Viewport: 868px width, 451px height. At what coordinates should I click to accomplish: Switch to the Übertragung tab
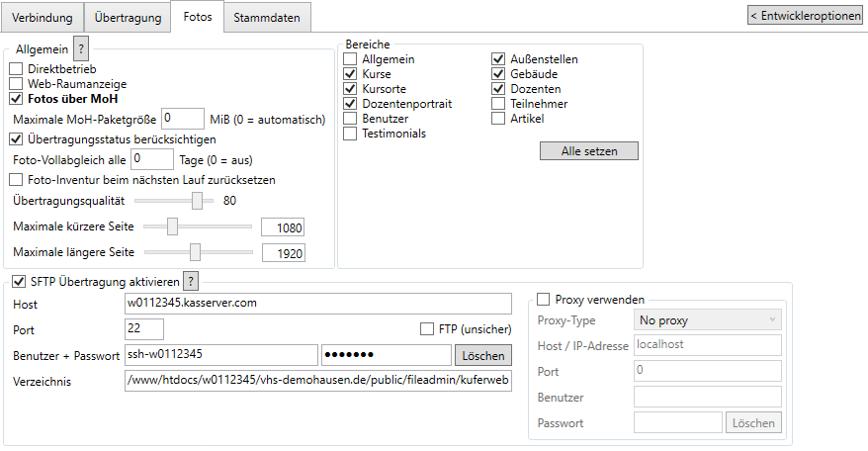128,18
